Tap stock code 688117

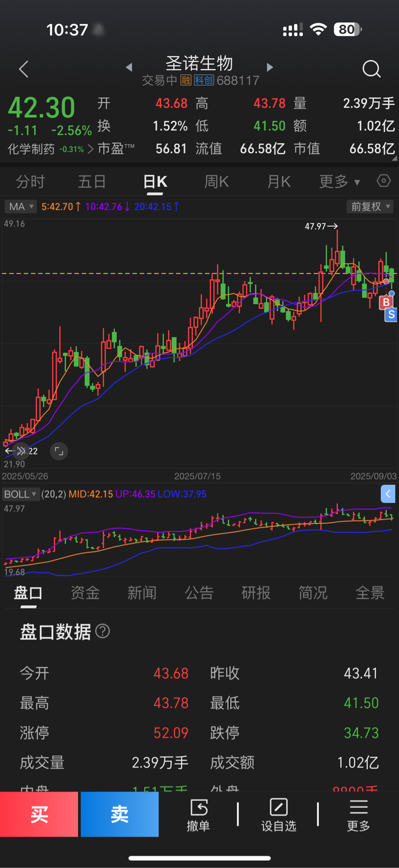(238, 80)
